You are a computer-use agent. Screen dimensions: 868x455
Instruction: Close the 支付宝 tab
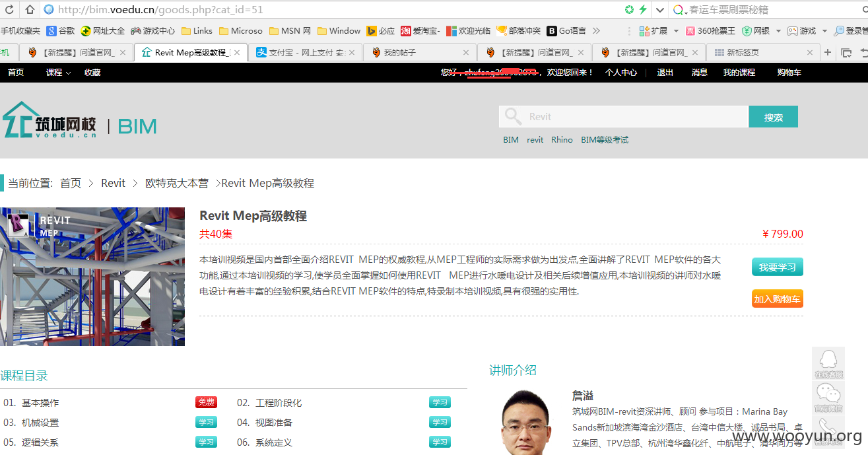[x=352, y=52]
